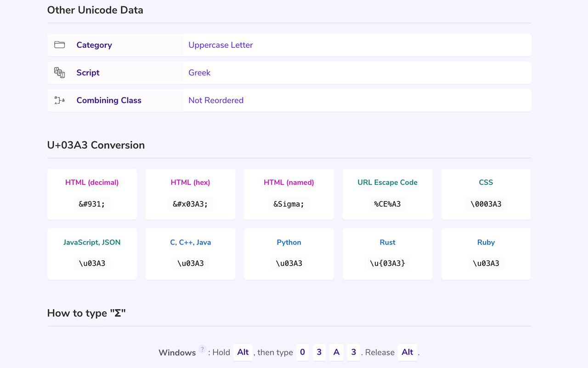Image resolution: width=588 pixels, height=368 pixels.
Task: Click the Other Unicode Data heading
Action: pos(95,10)
